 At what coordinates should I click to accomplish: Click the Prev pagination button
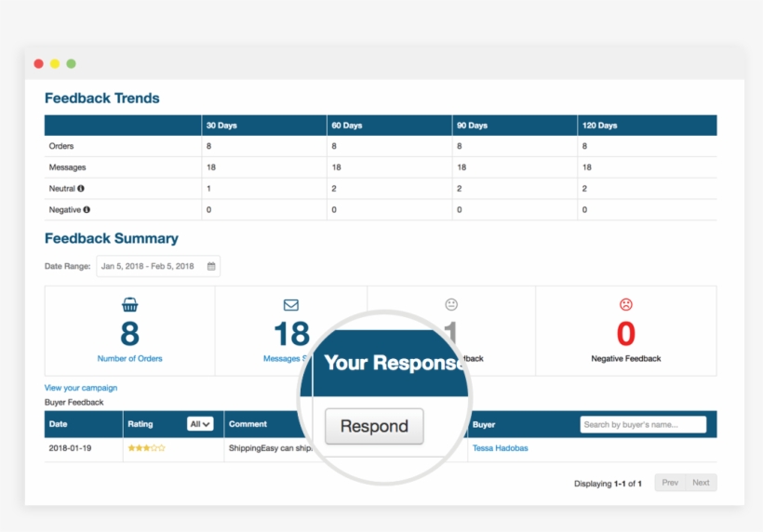pos(670,483)
